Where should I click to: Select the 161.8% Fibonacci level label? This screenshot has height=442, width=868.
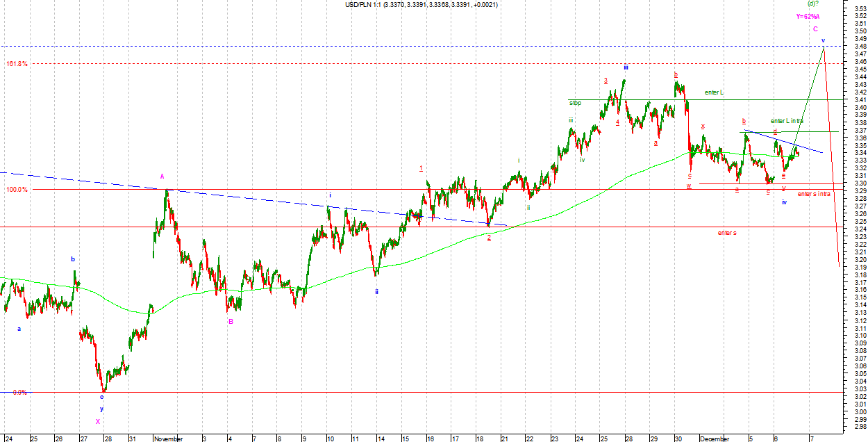(x=17, y=64)
